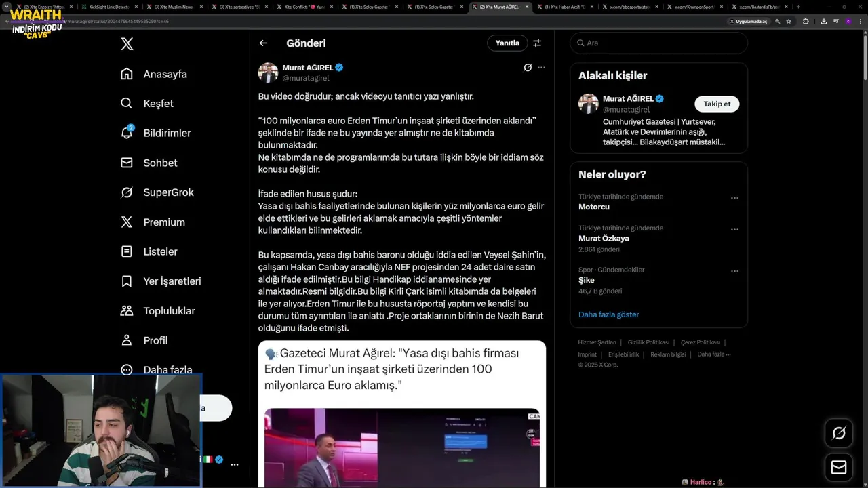Click the Yanıtla reply button
The width and height of the screenshot is (868, 488).
[507, 43]
